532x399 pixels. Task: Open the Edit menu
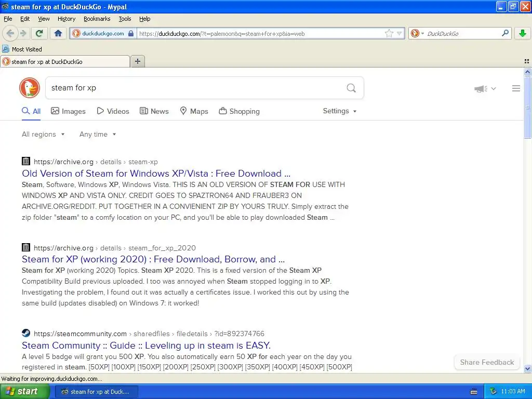click(25, 19)
